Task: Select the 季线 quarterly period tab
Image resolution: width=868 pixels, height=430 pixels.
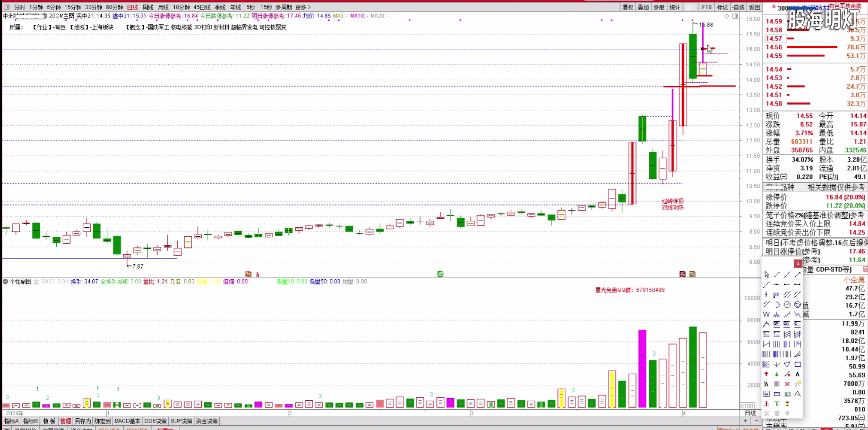Action: tap(220, 7)
